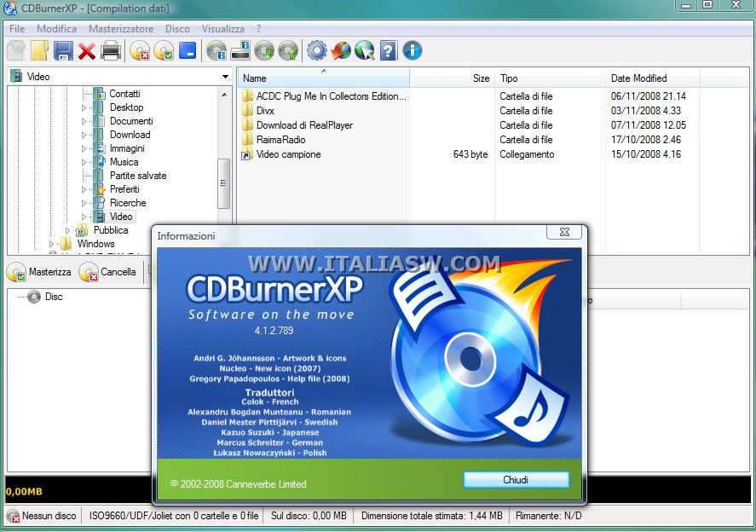
Task: Click the disc information toolbar icon
Action: point(216,50)
